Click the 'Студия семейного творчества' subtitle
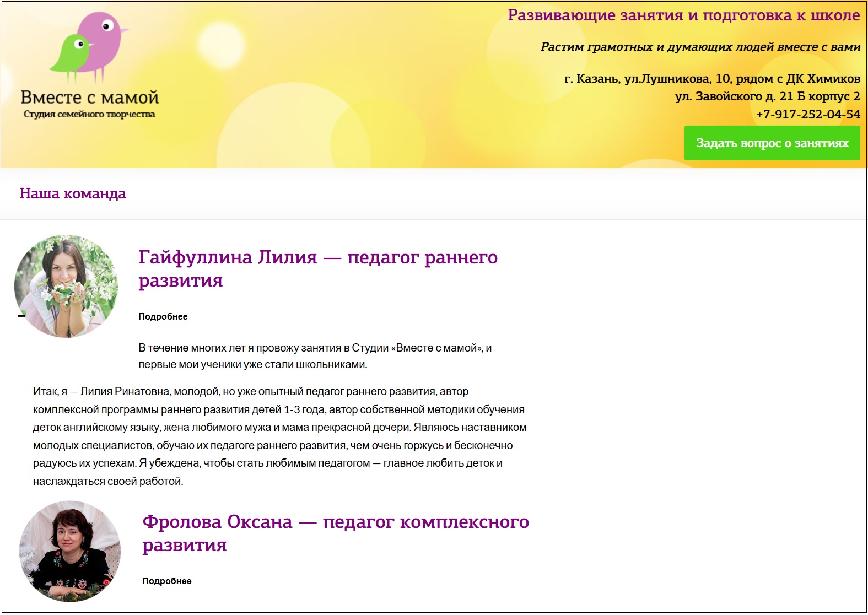The width and height of the screenshot is (868, 615). (x=89, y=115)
